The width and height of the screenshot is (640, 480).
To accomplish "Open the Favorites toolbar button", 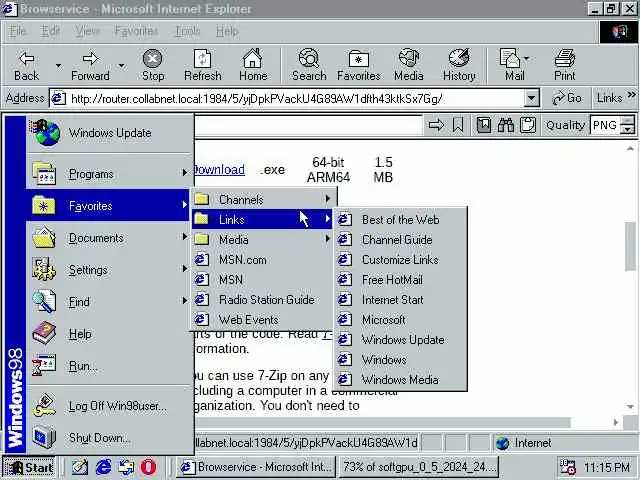I will (359, 65).
